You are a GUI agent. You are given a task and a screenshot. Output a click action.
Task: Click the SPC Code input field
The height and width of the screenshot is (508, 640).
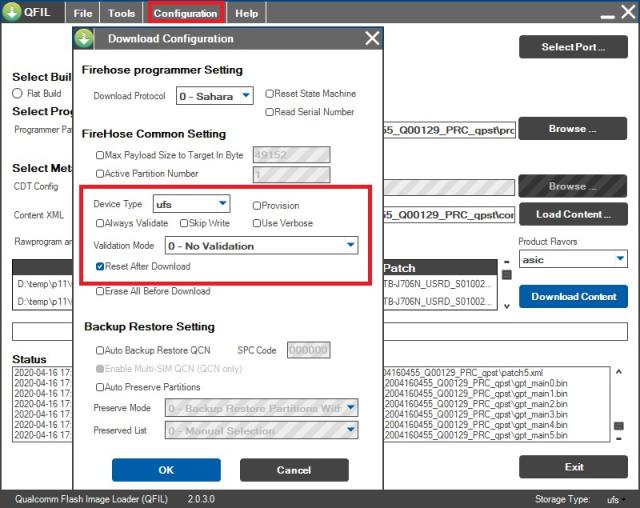(x=309, y=350)
